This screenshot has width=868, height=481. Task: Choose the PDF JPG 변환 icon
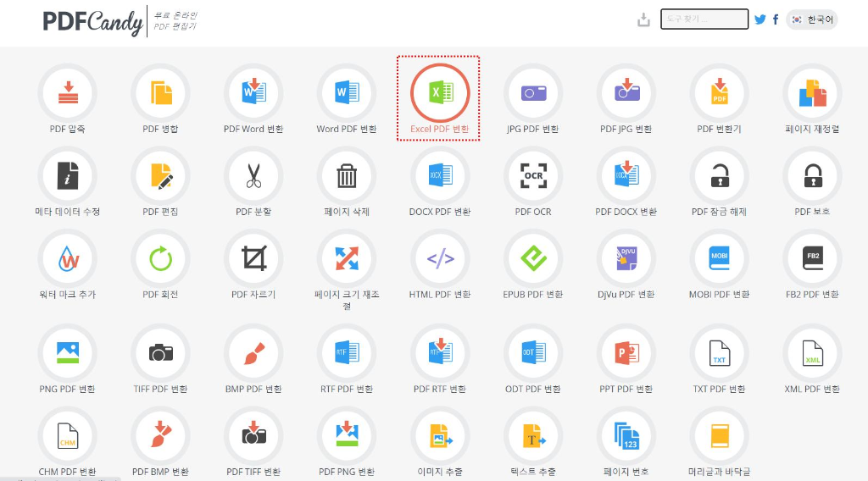626,92
